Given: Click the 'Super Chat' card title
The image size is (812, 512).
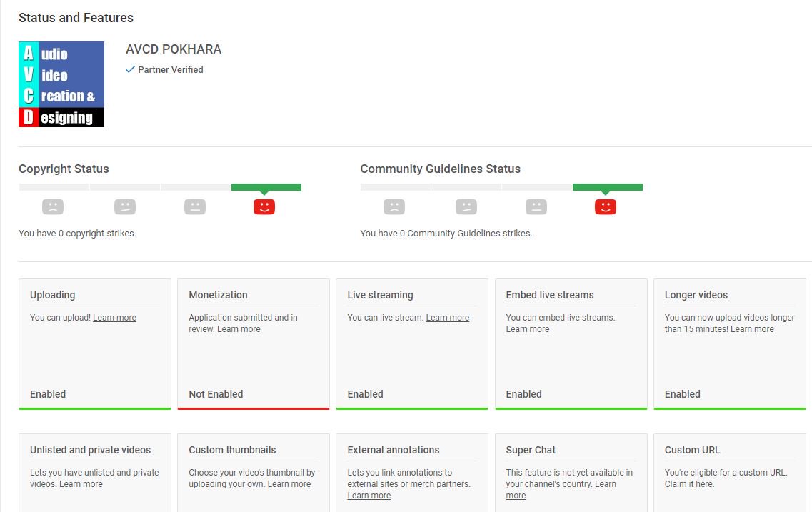Looking at the screenshot, I should (531, 450).
